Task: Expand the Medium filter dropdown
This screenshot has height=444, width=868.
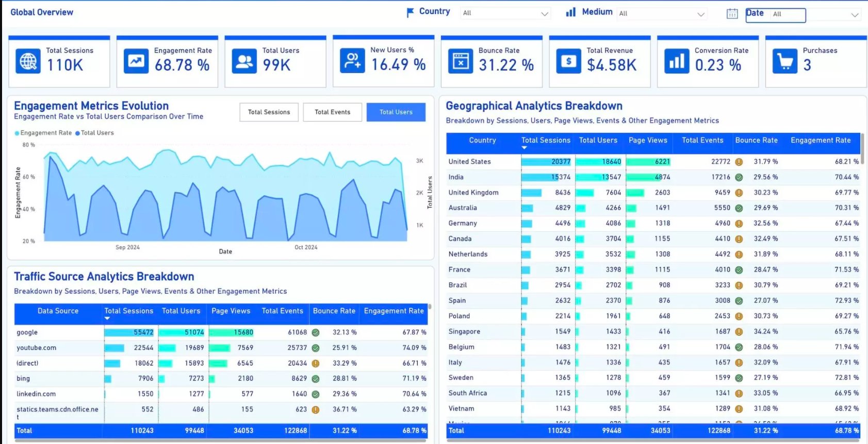Action: pyautogui.click(x=700, y=14)
